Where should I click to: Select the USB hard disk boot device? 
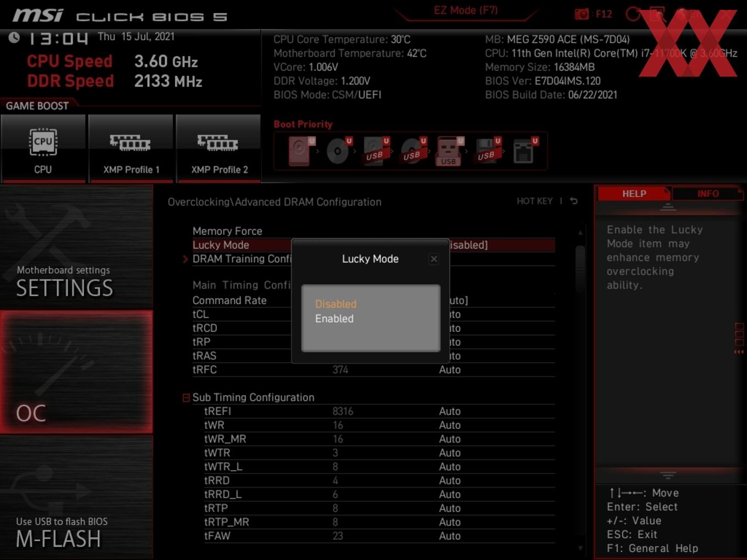click(376, 150)
